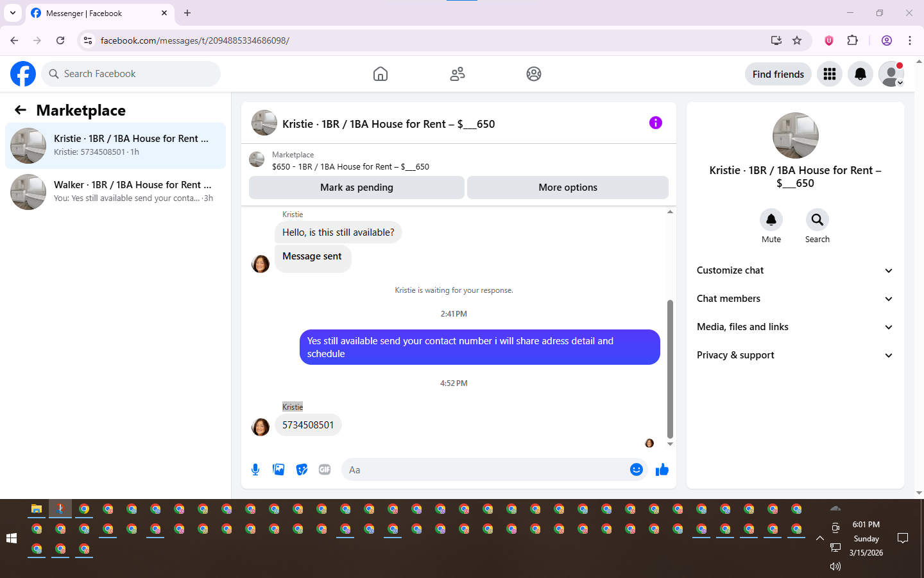Record a voice clip with microphone icon
The height and width of the screenshot is (578, 924).
pyautogui.click(x=255, y=469)
